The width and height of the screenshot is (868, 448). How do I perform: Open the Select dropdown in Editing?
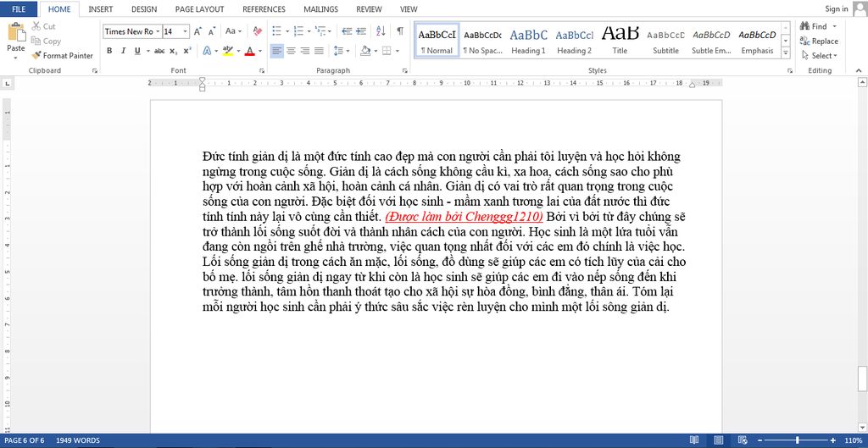pyautogui.click(x=820, y=55)
